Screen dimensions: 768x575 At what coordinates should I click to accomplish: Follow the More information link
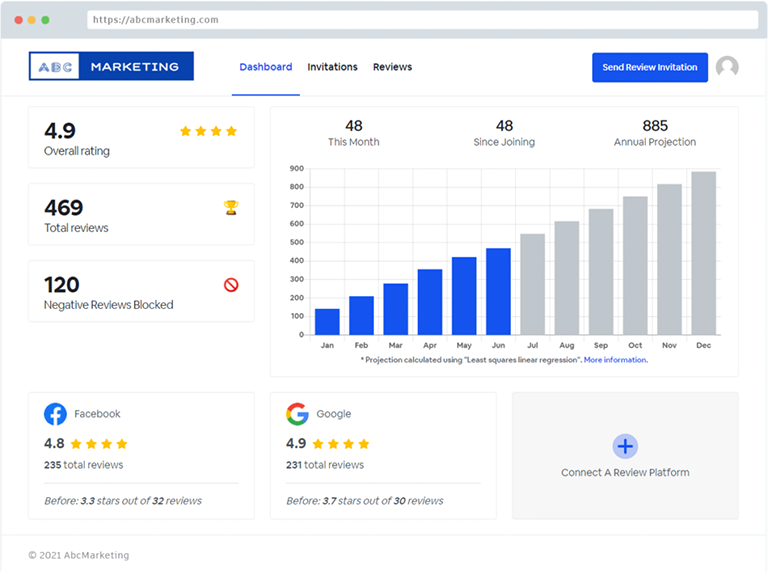(x=615, y=360)
